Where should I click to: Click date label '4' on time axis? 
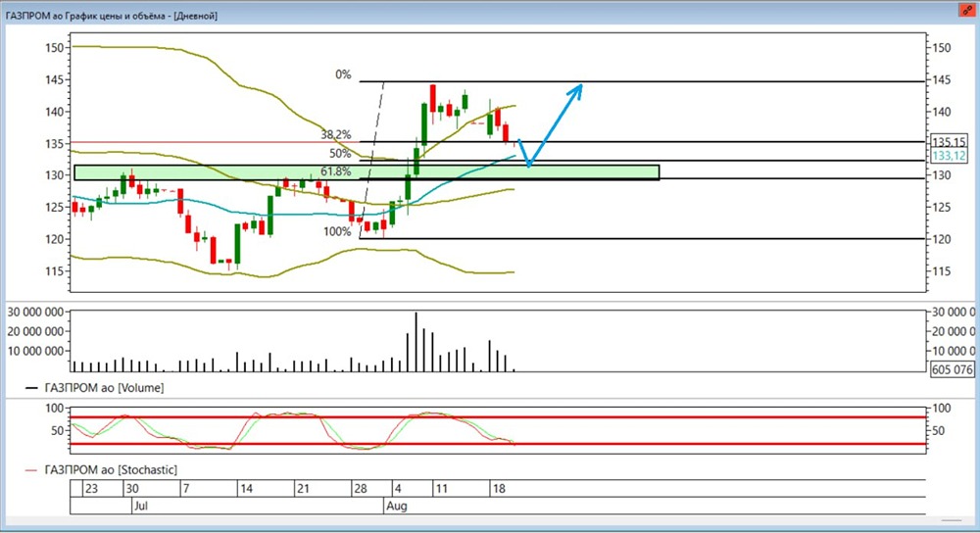398,489
